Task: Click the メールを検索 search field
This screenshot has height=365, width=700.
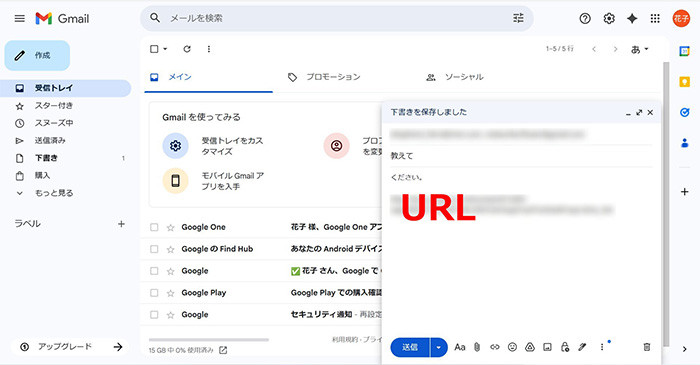Action: point(337,18)
